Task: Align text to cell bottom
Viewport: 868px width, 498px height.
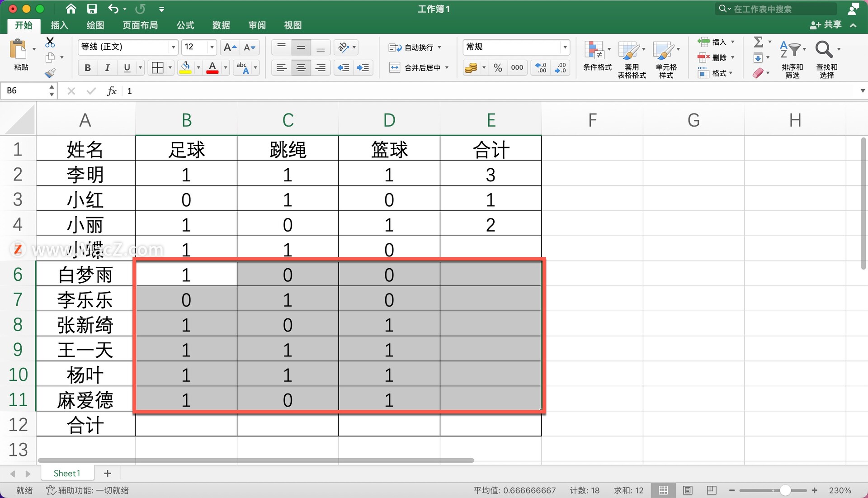Action: click(x=321, y=47)
